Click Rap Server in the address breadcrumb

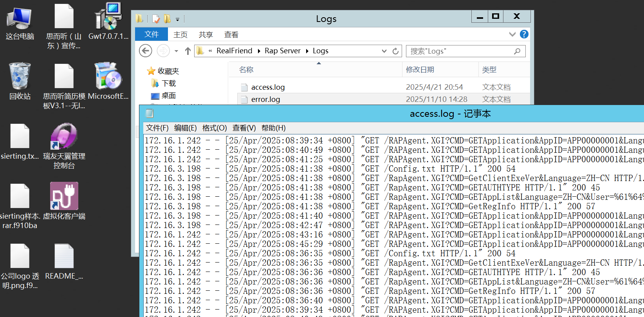[x=283, y=51]
